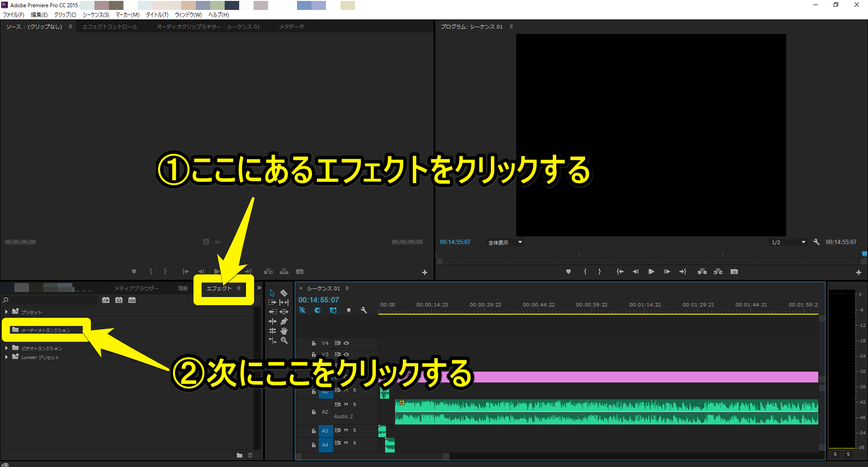Click the timeline horizontal zoom scrollbar
This screenshot has height=467, width=868.
coord(375,456)
